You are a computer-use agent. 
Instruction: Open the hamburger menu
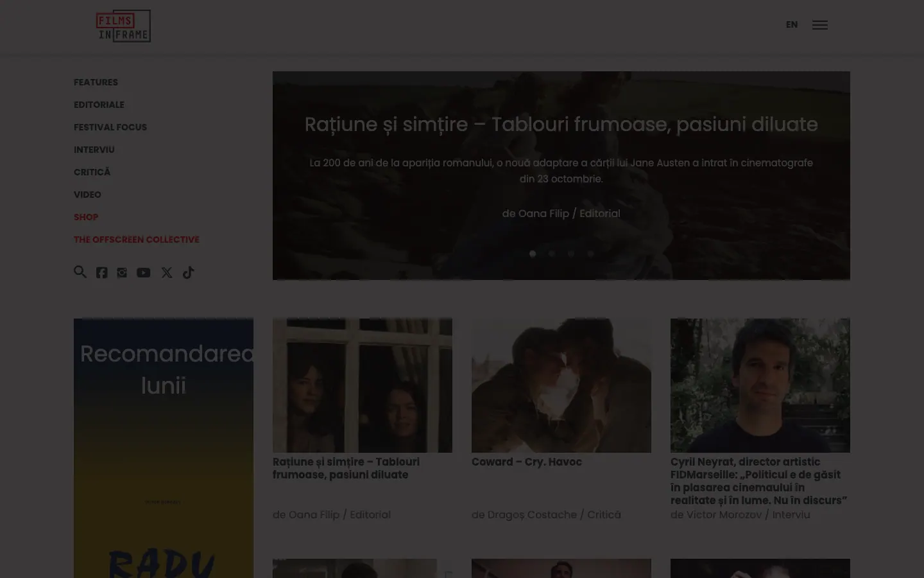(819, 25)
